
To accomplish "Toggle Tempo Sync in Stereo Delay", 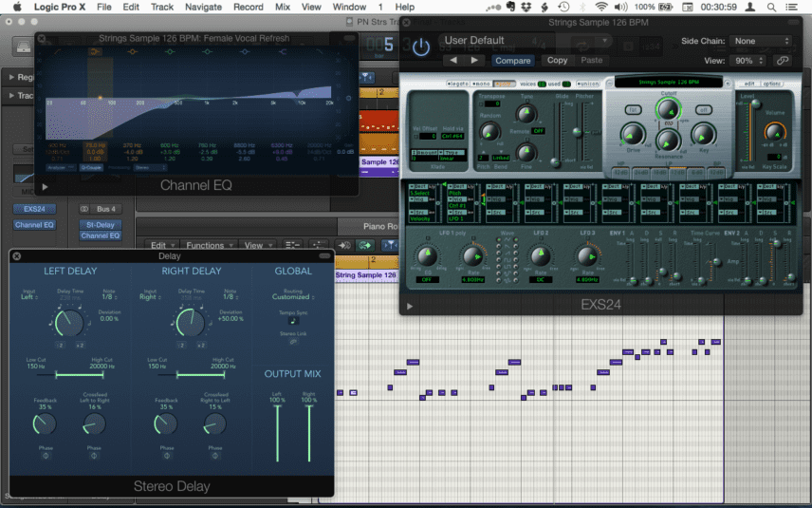I will click(x=293, y=321).
